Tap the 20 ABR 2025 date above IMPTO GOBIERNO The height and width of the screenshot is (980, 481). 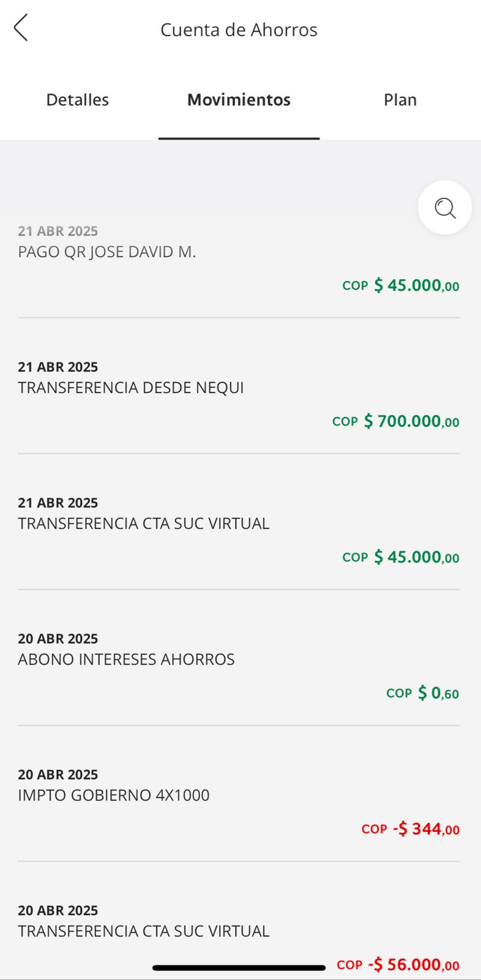point(58,775)
